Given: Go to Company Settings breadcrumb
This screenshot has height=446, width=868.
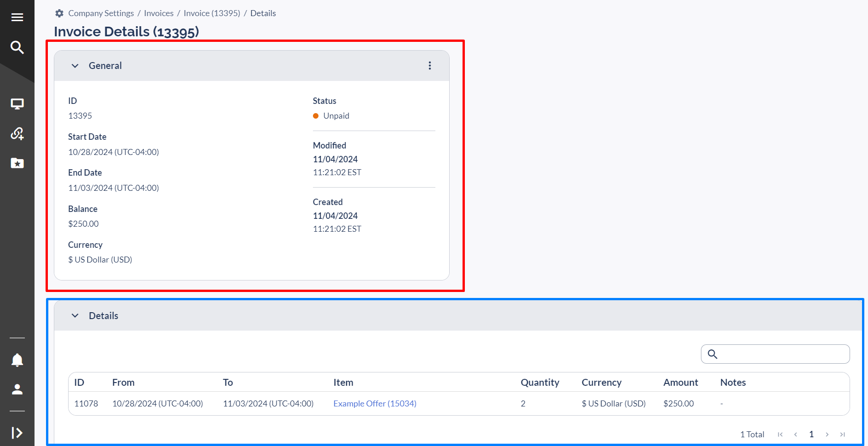Looking at the screenshot, I should [101, 13].
